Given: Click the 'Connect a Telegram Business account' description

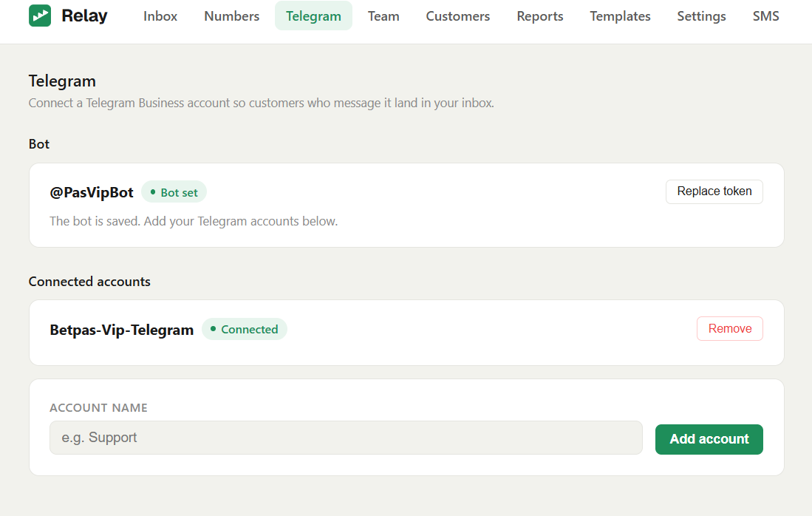Looking at the screenshot, I should pos(261,103).
